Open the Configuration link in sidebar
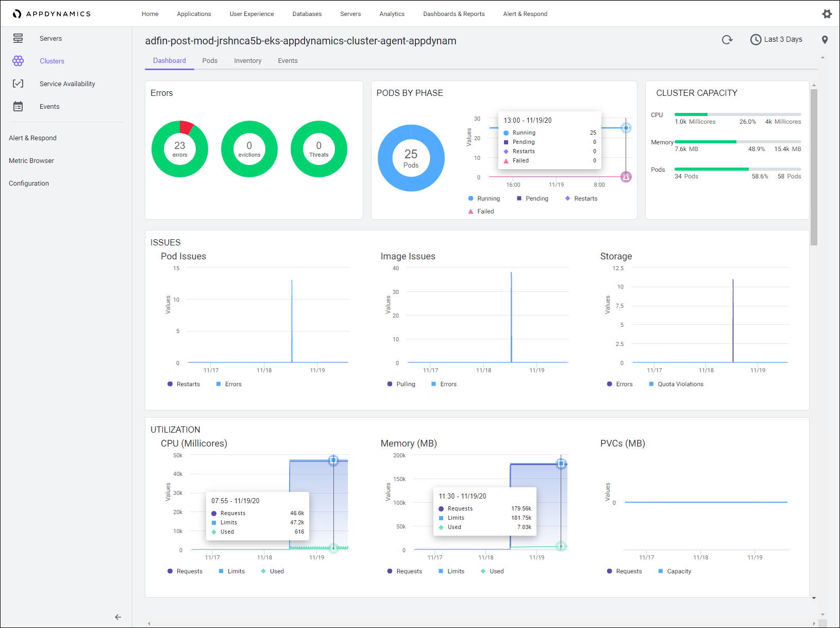Viewport: 840px width, 628px height. click(x=29, y=184)
